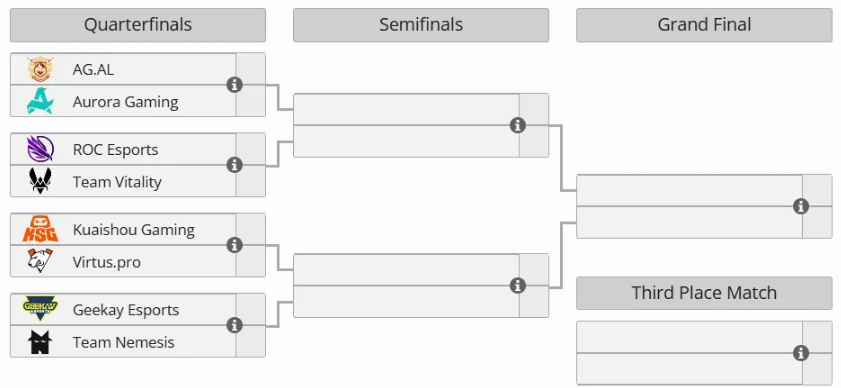The image size is (841, 388).
Task: Click the Virtus.pro bear logo
Action: pyautogui.click(x=40, y=261)
